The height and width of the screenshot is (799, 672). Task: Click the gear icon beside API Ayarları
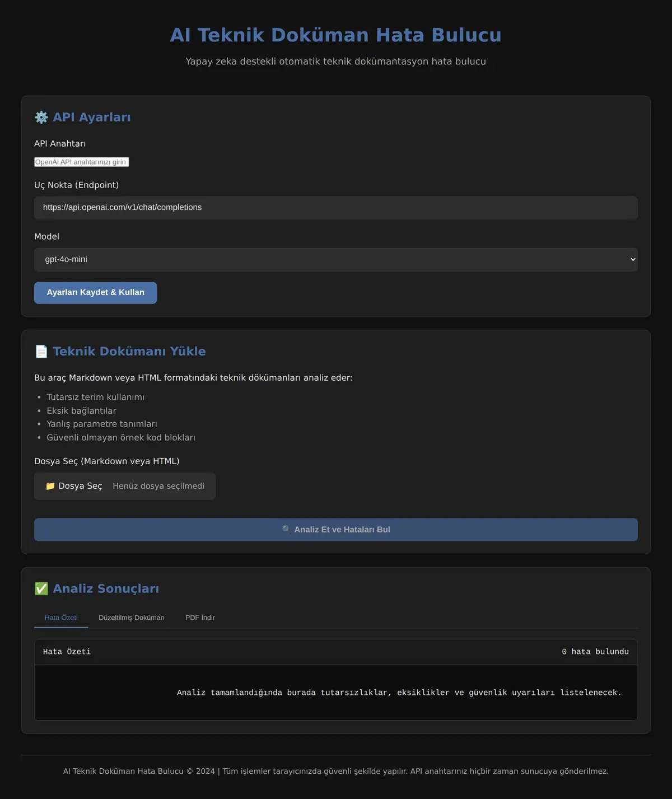[41, 117]
